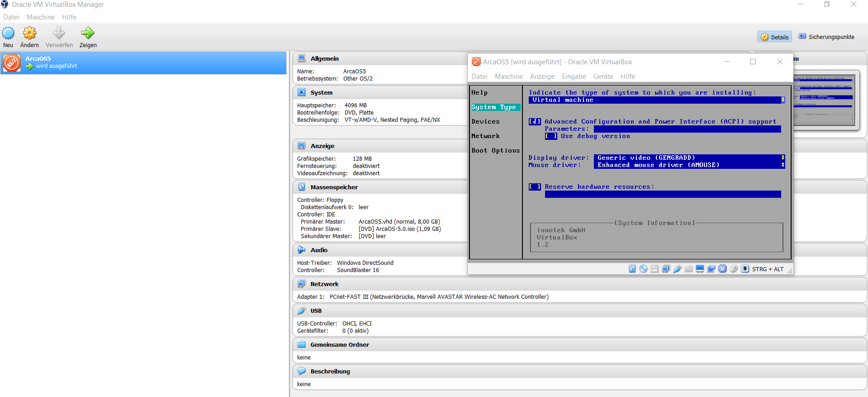
Task: Click hard disk activity indicator in VM status bar
Action: (x=632, y=269)
